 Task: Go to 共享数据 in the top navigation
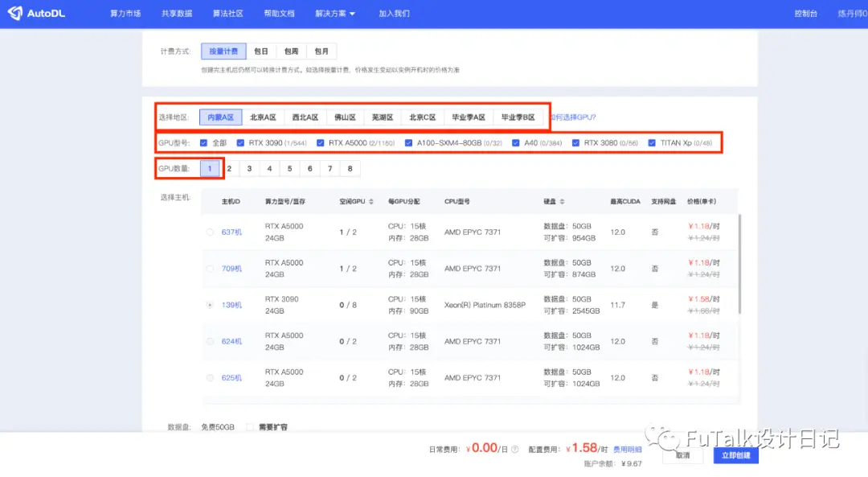click(x=177, y=14)
